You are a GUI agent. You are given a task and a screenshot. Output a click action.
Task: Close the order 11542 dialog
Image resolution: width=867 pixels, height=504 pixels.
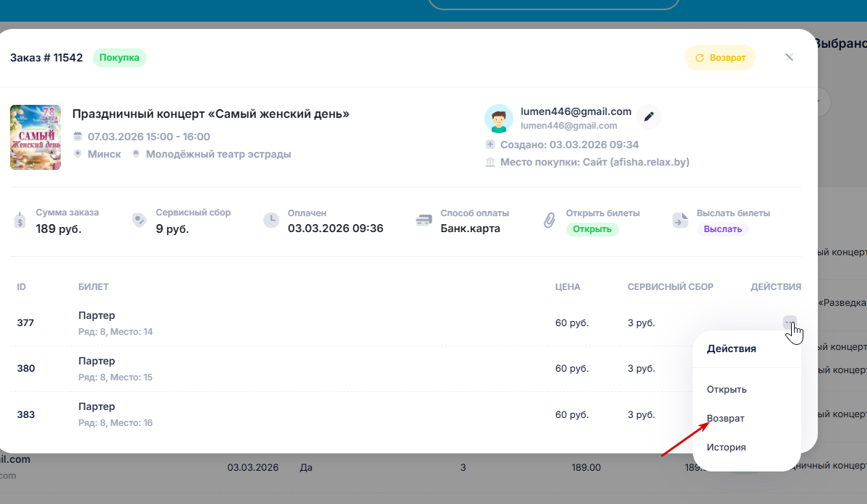click(x=789, y=57)
